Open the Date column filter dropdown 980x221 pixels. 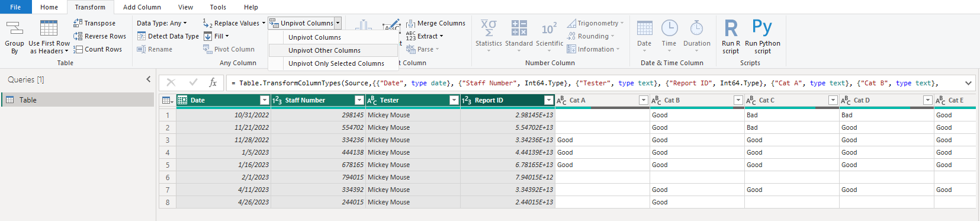pyautogui.click(x=265, y=100)
